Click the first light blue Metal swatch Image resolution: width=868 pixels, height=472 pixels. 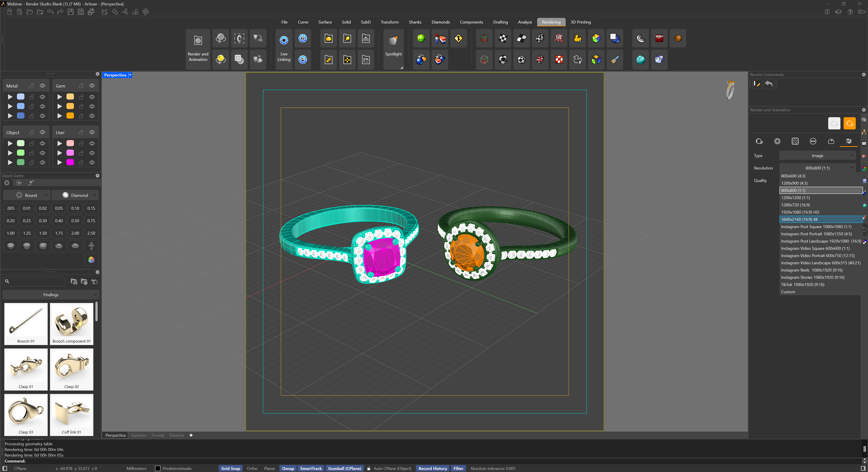[x=21, y=97]
